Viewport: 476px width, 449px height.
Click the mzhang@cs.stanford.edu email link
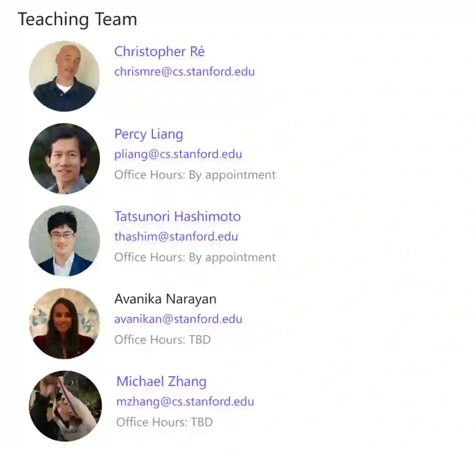tap(185, 401)
